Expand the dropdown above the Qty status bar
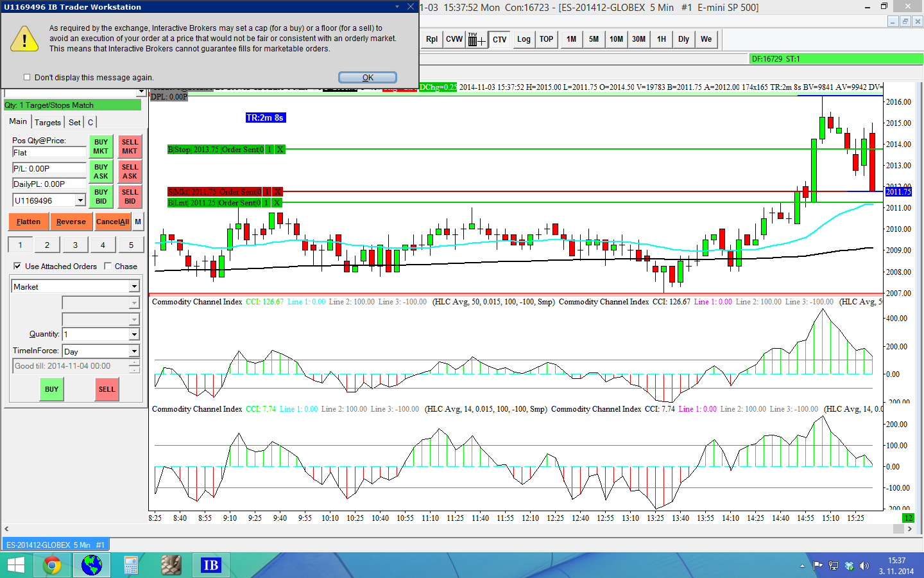 point(141,93)
